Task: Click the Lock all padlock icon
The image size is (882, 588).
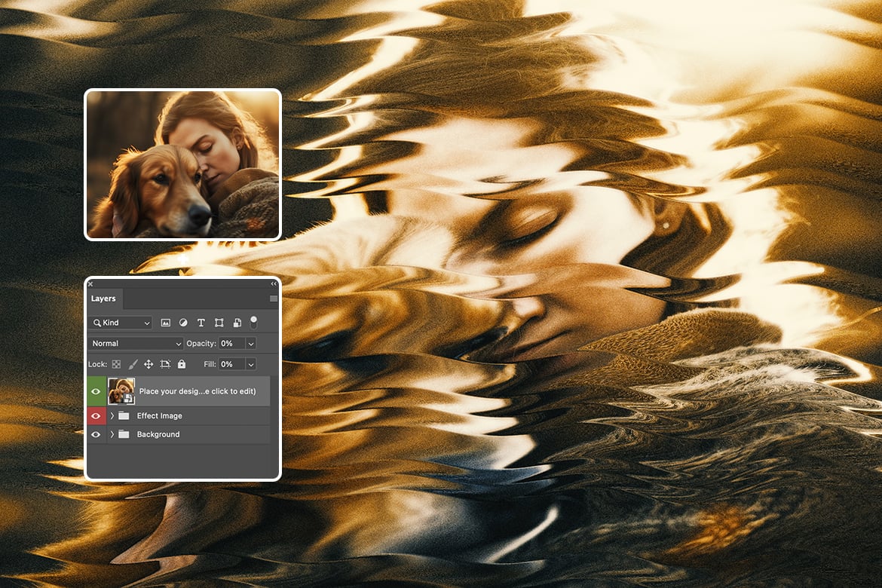Action: point(182,364)
